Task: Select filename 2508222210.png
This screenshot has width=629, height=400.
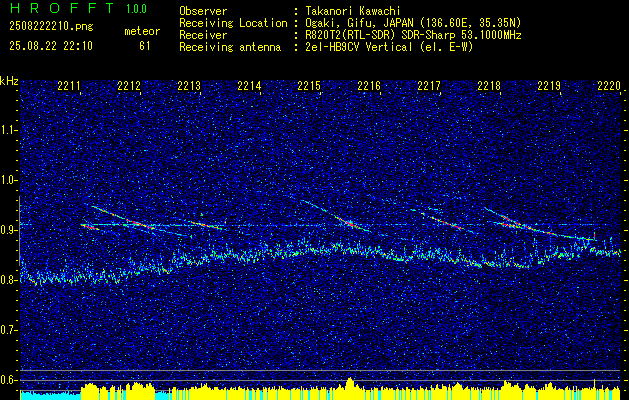Action: pyautogui.click(x=51, y=27)
